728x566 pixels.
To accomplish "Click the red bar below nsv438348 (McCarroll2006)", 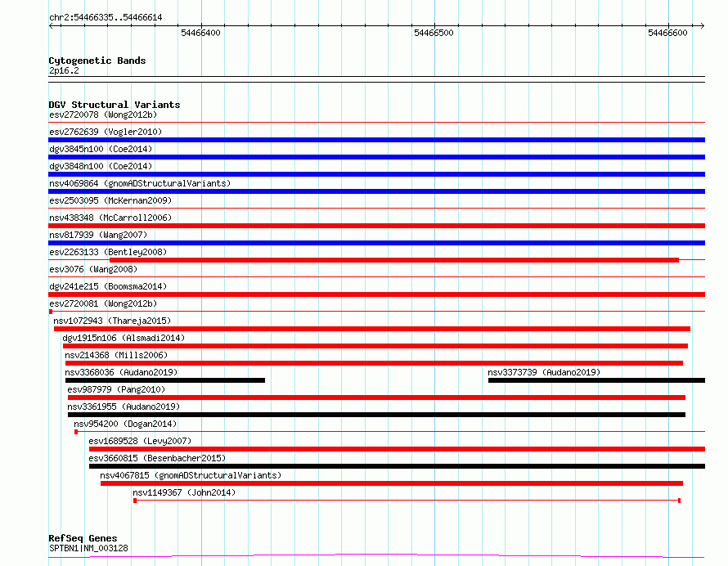I will pyautogui.click(x=376, y=226).
